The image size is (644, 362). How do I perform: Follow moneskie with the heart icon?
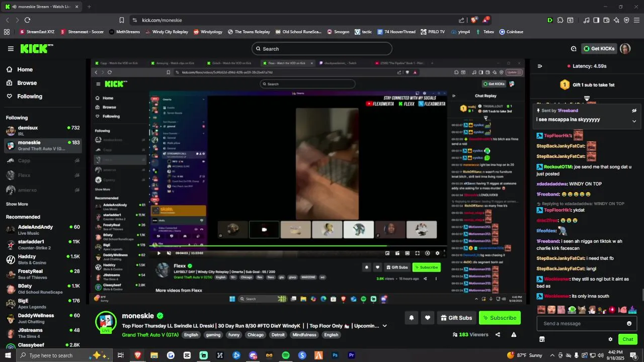pos(428,318)
